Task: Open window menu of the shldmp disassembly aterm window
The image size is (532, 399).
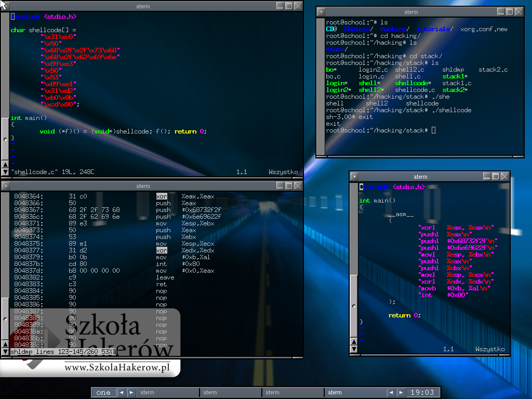Action: (x=5, y=185)
